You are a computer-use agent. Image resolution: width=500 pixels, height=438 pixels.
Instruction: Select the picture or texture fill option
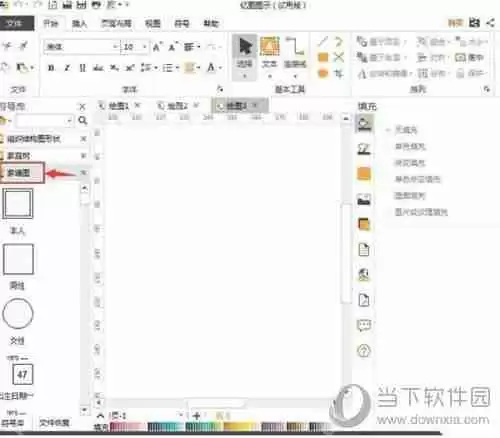[x=421, y=212]
